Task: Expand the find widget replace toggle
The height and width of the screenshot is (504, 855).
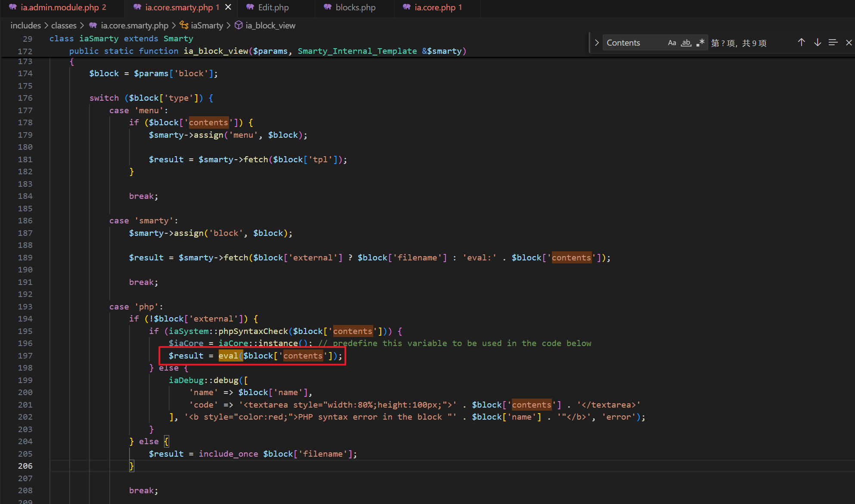Action: coord(597,43)
